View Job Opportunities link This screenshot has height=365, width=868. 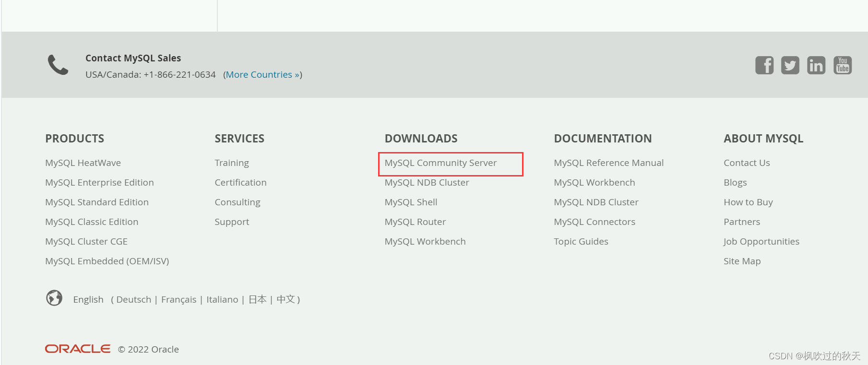point(761,242)
